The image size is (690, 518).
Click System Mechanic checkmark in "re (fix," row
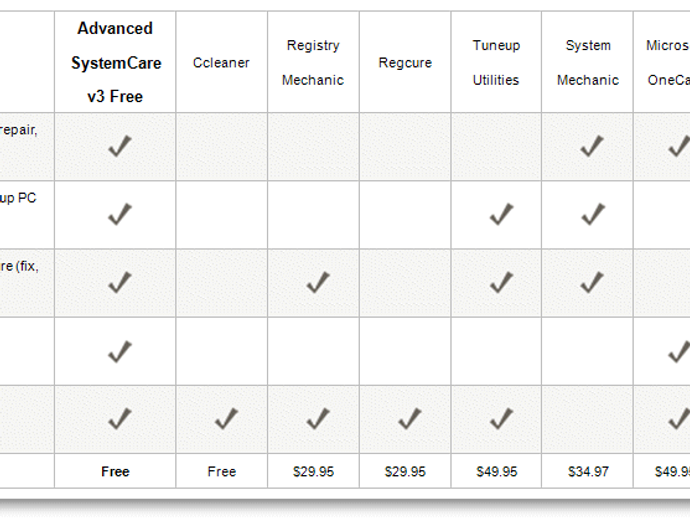click(592, 283)
